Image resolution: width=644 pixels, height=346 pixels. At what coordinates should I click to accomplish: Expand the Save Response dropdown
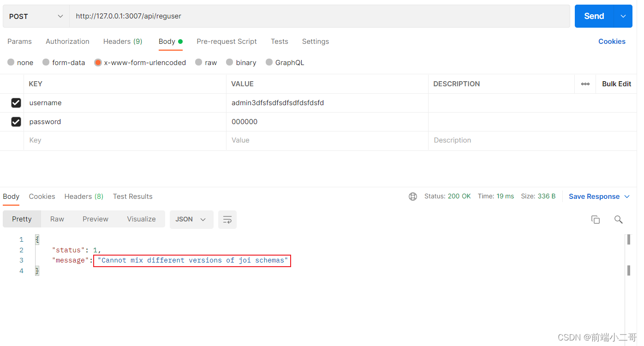627,196
